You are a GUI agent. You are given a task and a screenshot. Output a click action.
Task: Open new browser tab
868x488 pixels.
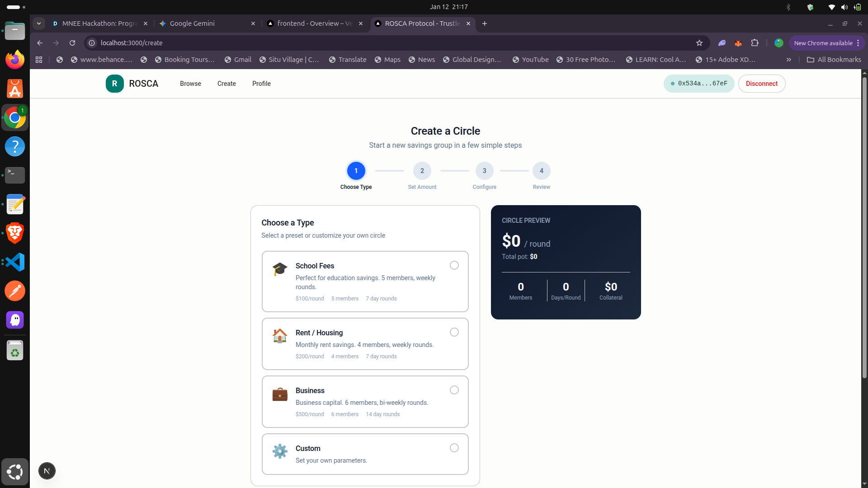coord(485,23)
